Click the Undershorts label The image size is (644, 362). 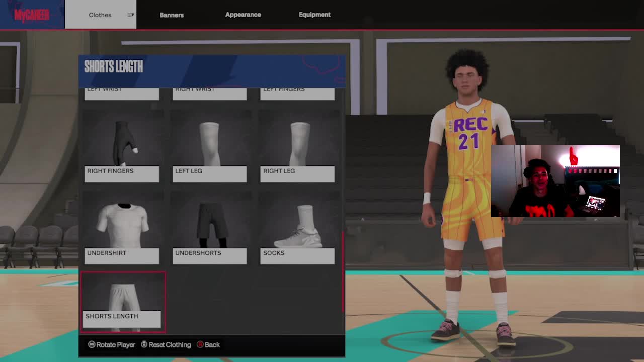click(x=209, y=255)
